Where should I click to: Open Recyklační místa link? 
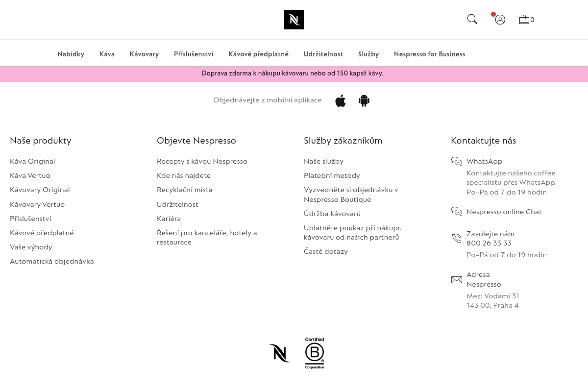point(185,190)
